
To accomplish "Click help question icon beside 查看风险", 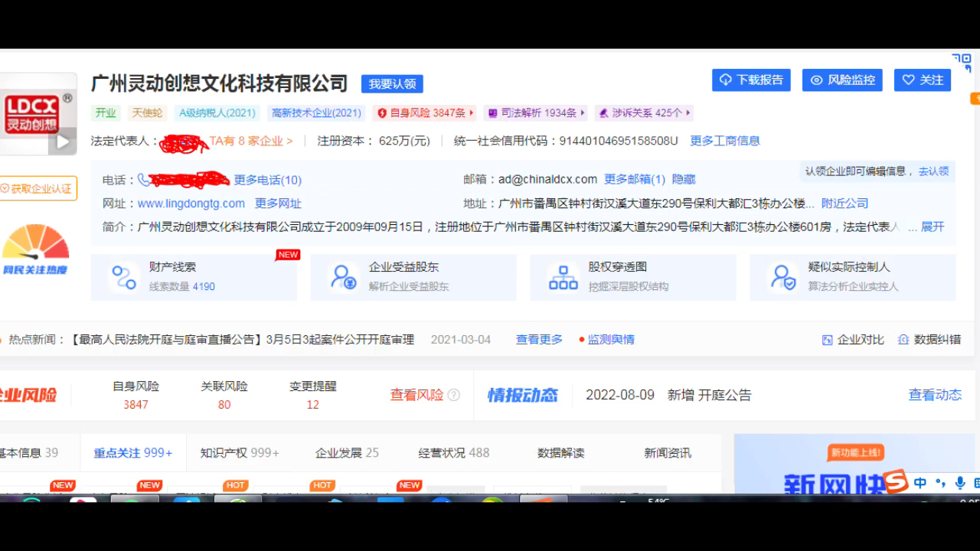I will click(x=453, y=395).
